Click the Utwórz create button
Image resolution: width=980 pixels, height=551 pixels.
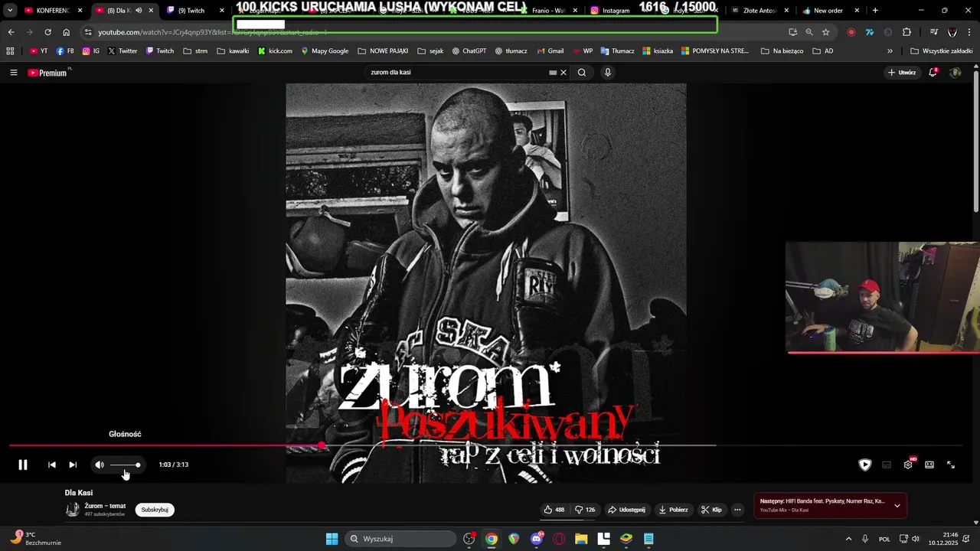point(902,73)
